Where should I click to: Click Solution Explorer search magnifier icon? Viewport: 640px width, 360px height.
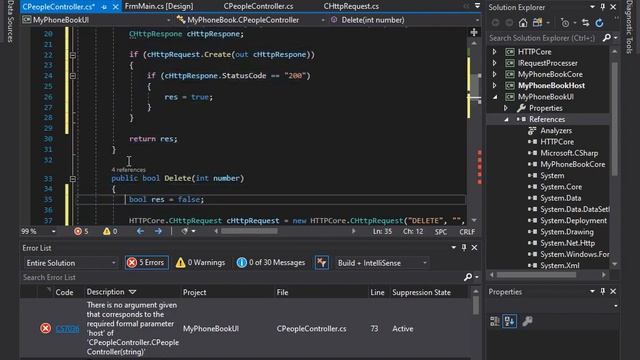607,38
